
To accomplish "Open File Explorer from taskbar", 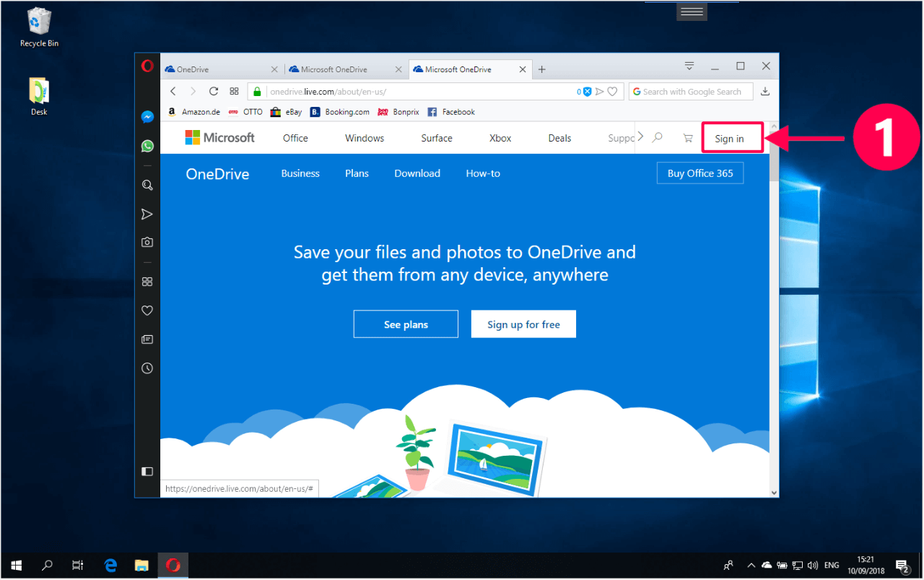I will click(142, 566).
